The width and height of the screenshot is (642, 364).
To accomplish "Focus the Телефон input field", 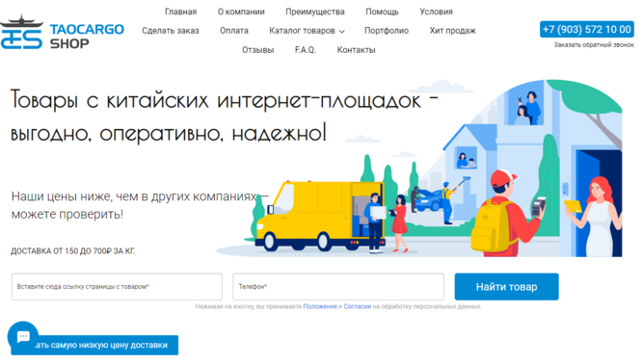I will (x=338, y=287).
